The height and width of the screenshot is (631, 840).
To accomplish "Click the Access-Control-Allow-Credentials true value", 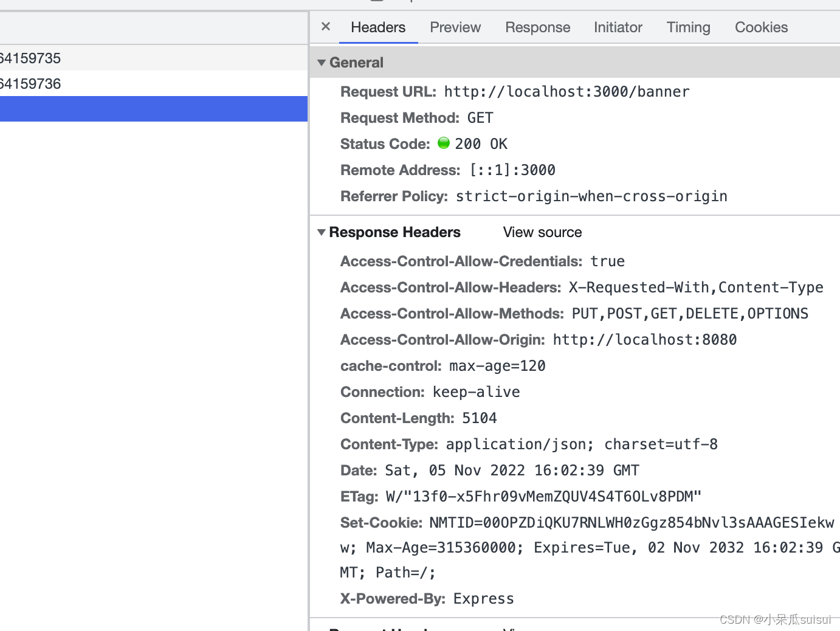I will pos(607,261).
